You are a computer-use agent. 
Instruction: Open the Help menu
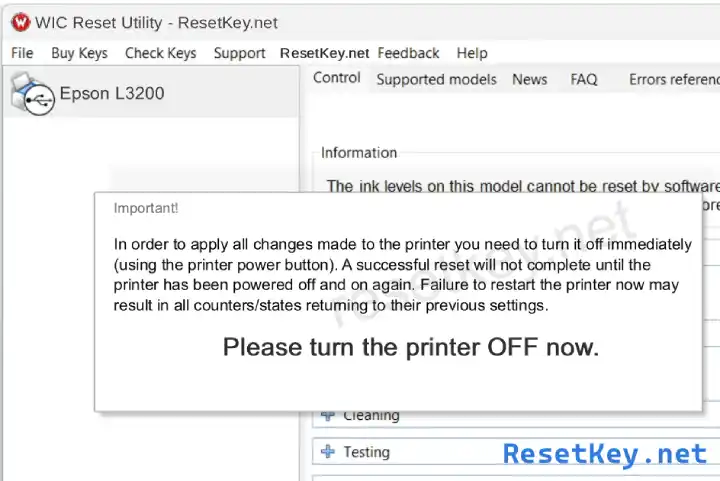472,53
